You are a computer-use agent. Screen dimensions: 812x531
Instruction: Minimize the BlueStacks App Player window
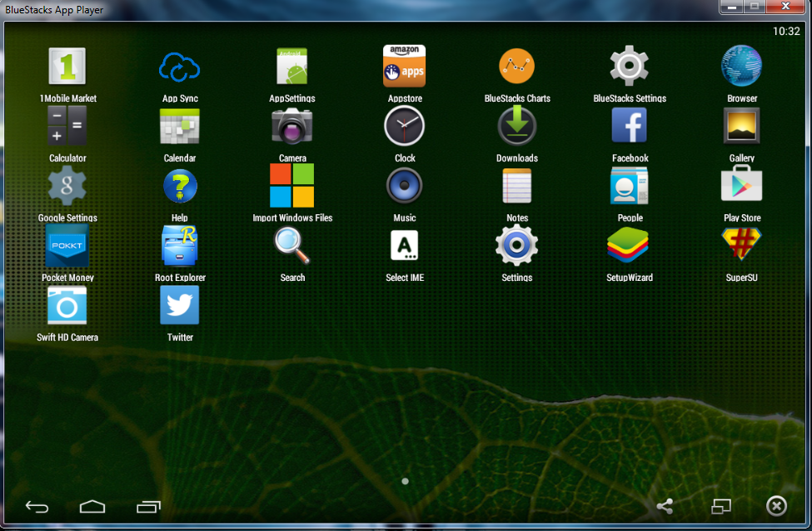click(x=732, y=6)
